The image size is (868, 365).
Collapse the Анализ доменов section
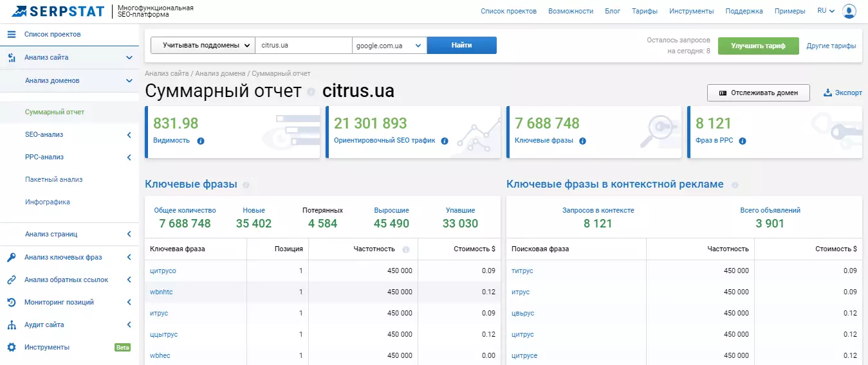tap(129, 81)
